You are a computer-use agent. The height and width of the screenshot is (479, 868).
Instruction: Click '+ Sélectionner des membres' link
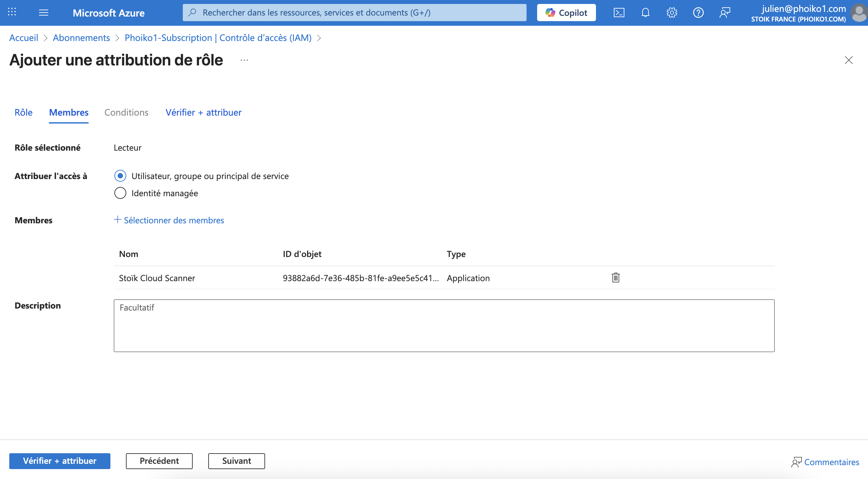[x=169, y=220]
